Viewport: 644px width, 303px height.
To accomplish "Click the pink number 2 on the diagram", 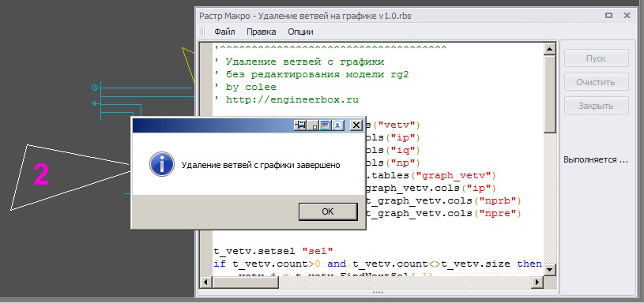I will pyautogui.click(x=41, y=174).
